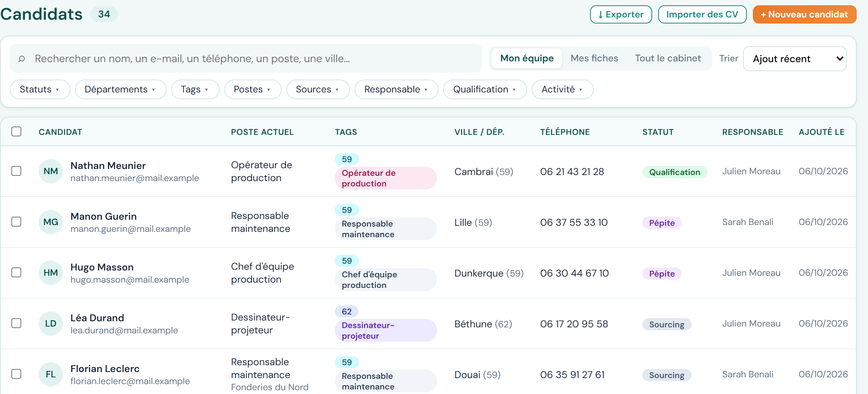Toggle the select-all candidates checkbox

(16, 131)
